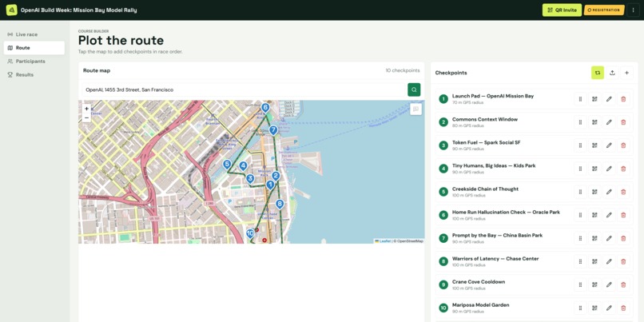The height and width of the screenshot is (322, 644).
Task: Delete Launch Pad — OpenAI Mission Bay checkpoint
Action: point(623,99)
